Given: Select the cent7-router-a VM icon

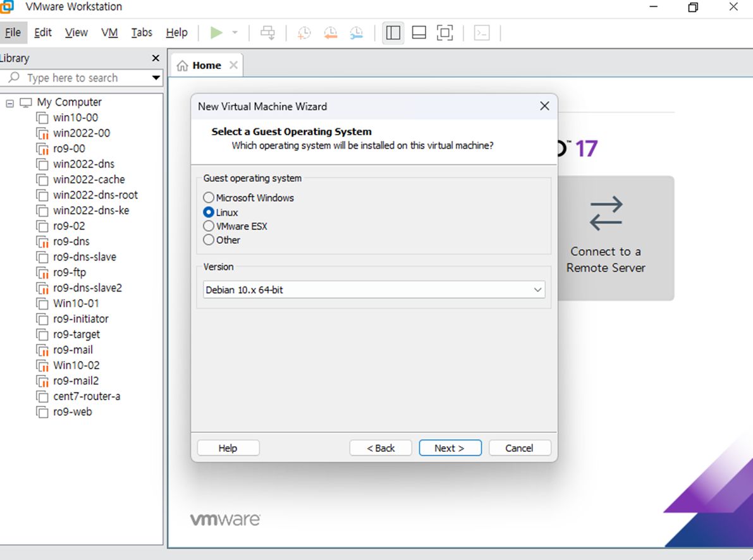Looking at the screenshot, I should click(42, 397).
